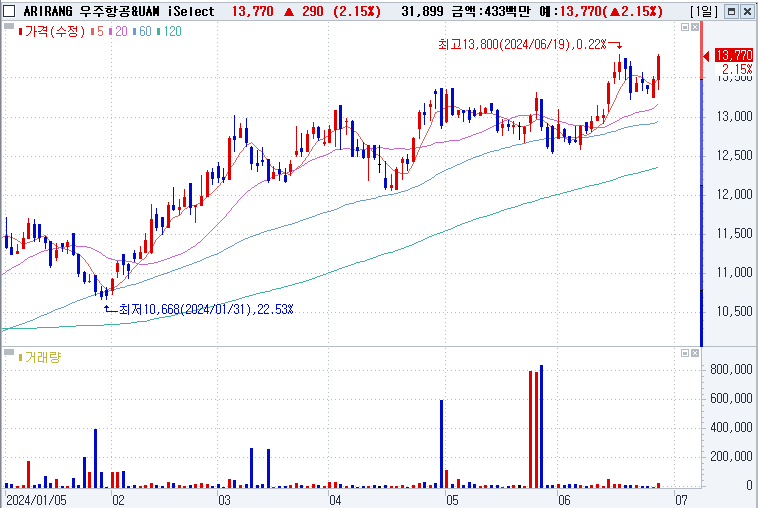Click the 04 month label on time axis
The image size is (758, 508).
coord(335,500)
